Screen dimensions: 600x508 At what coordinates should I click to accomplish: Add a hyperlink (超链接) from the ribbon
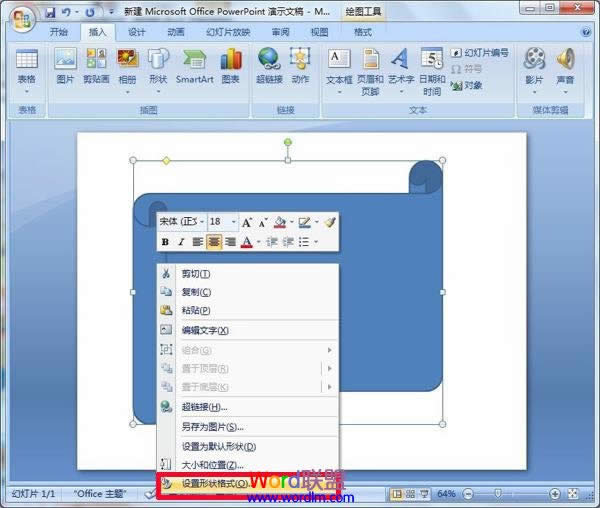[269, 66]
